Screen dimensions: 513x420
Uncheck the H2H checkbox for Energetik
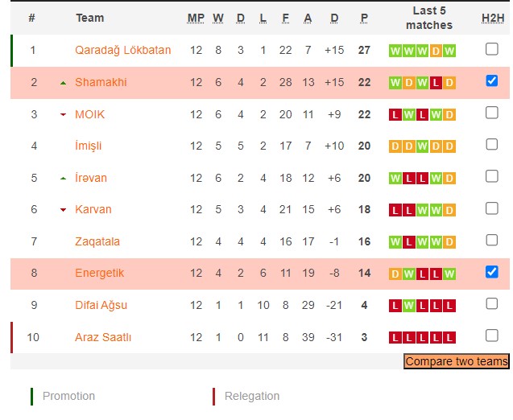tap(492, 272)
